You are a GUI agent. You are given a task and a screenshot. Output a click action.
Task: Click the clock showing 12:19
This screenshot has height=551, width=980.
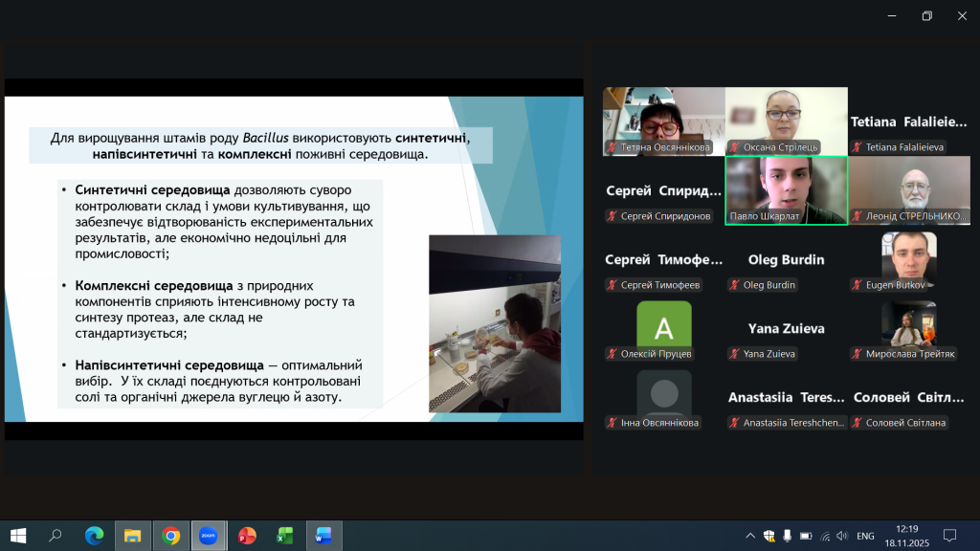(905, 536)
